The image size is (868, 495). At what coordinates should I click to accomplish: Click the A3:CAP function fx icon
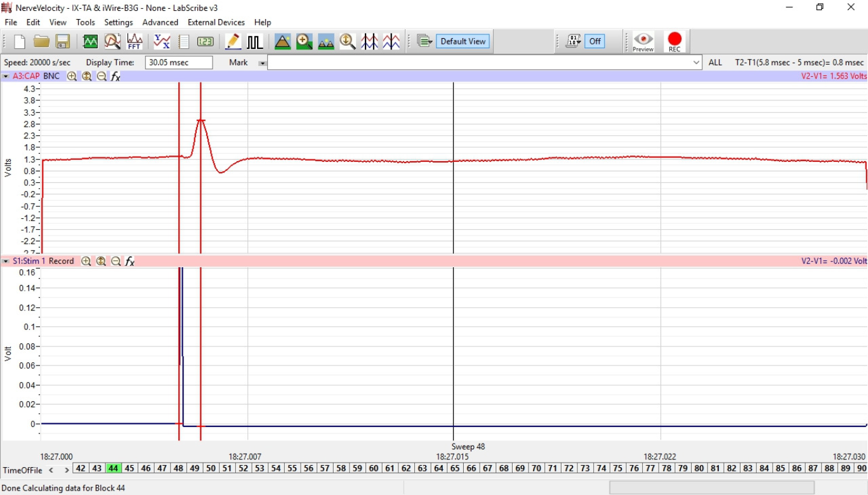point(116,76)
